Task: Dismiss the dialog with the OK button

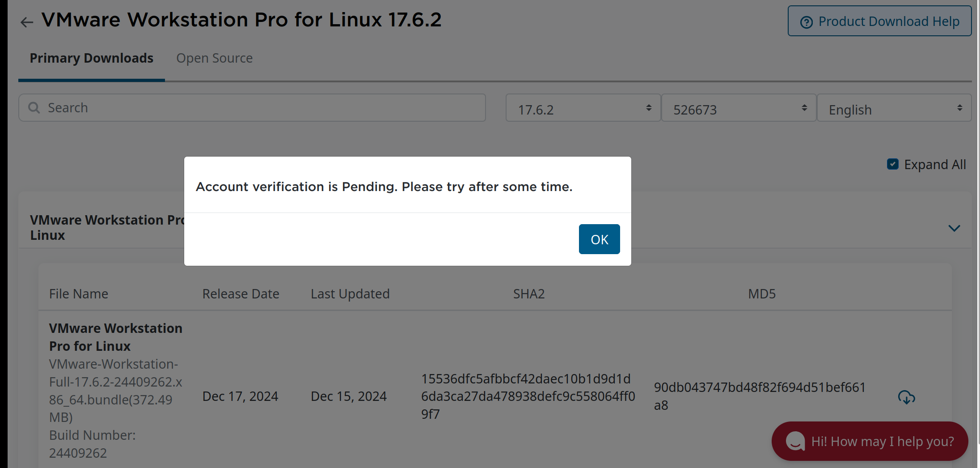Action: 599,239
